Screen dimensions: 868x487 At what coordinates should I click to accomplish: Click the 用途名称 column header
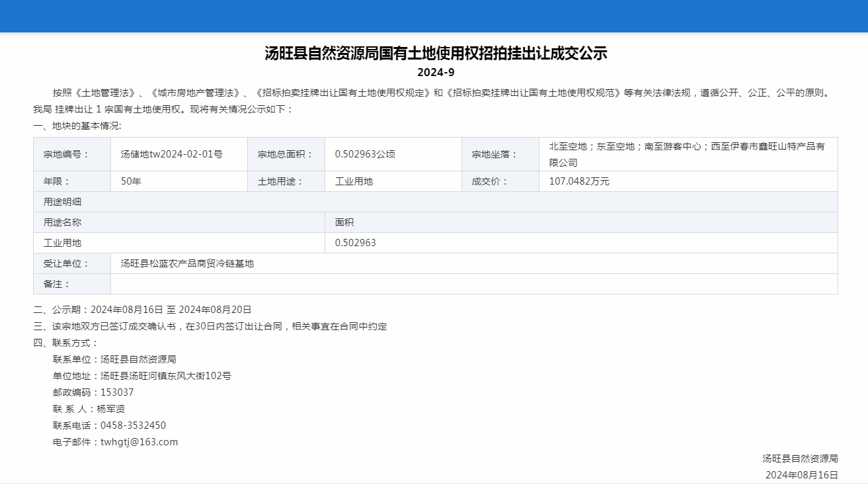pos(179,222)
